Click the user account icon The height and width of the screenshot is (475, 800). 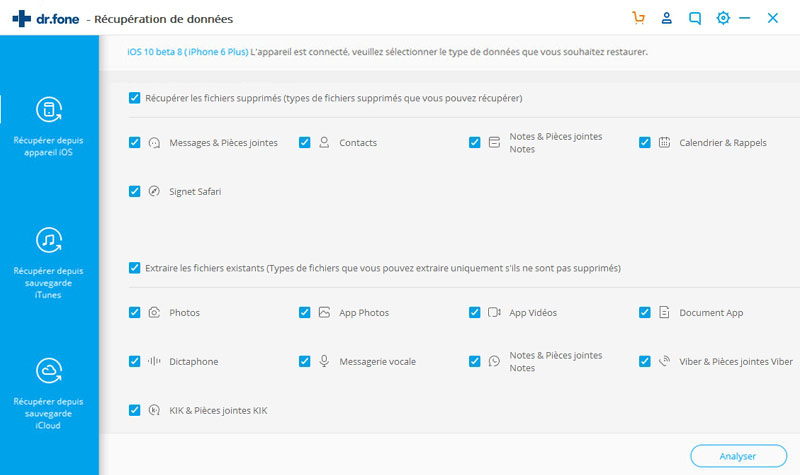coord(666,18)
